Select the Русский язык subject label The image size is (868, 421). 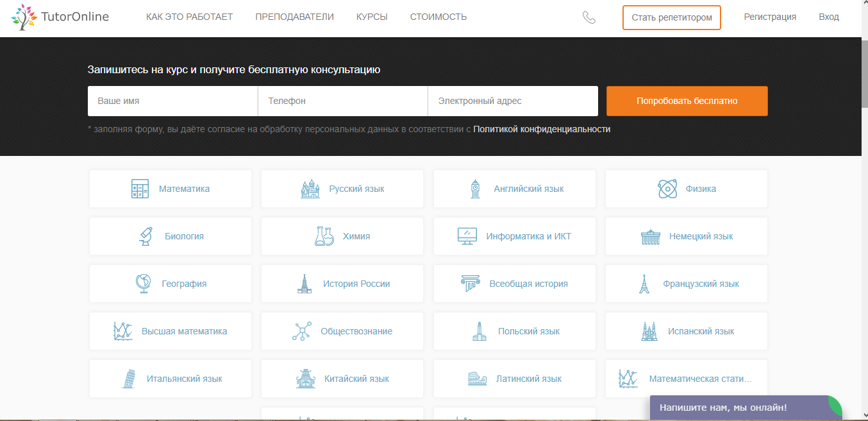[357, 189]
